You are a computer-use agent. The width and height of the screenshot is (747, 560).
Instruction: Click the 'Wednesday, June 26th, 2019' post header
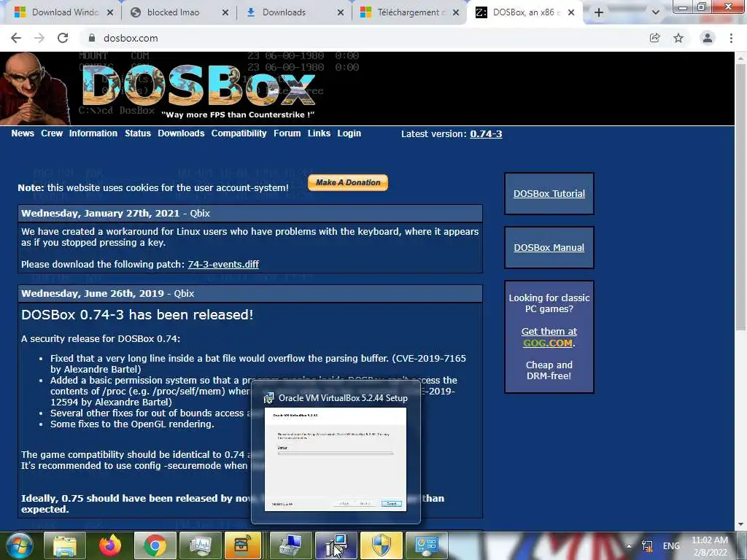(x=250, y=293)
